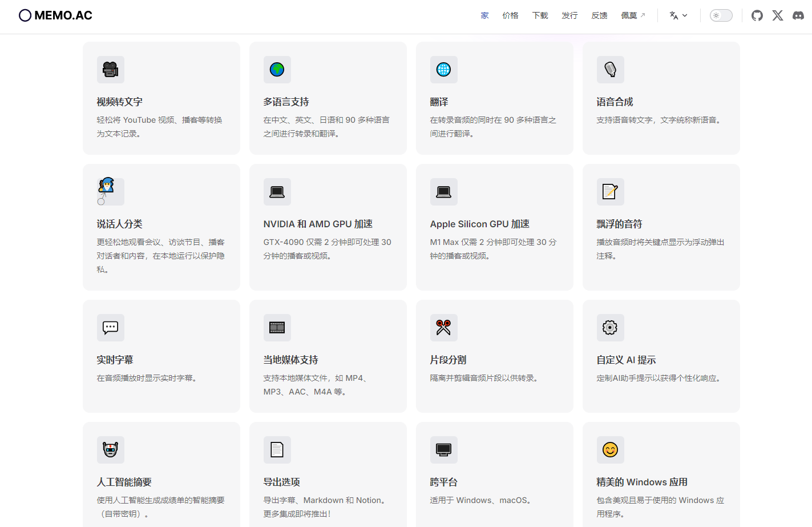Open the 发行 releases link
The width and height of the screenshot is (812, 527).
tap(569, 15)
